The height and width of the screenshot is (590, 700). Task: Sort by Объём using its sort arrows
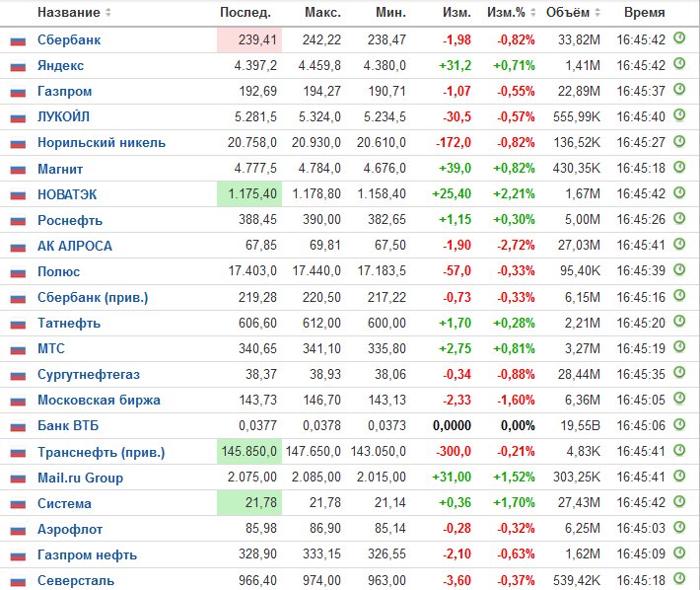(x=597, y=13)
